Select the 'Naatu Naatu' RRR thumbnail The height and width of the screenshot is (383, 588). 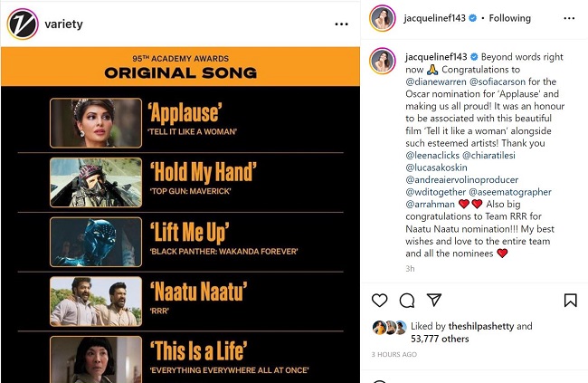click(x=96, y=301)
